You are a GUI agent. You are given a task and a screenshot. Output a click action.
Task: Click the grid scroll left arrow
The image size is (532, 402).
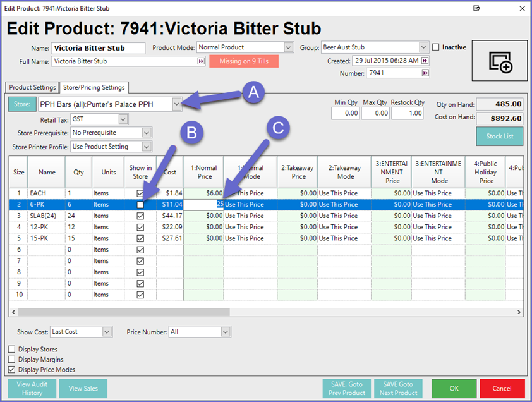tap(13, 312)
